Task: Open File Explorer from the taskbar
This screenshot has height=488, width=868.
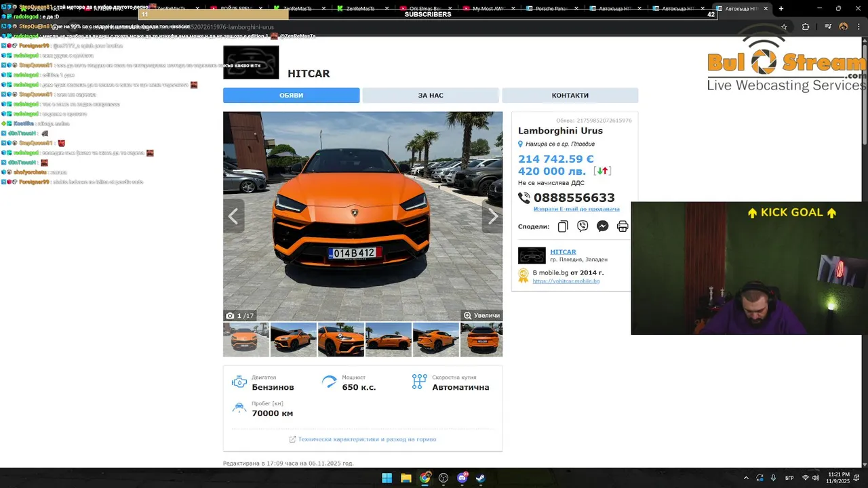Action: coord(406,478)
